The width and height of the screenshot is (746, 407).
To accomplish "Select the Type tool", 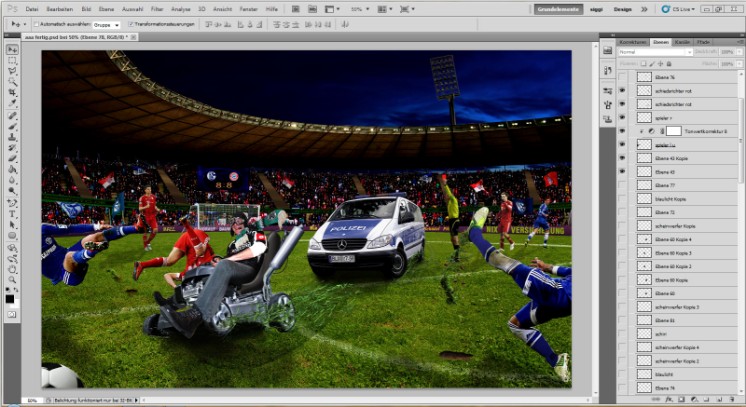I will pos(12,213).
